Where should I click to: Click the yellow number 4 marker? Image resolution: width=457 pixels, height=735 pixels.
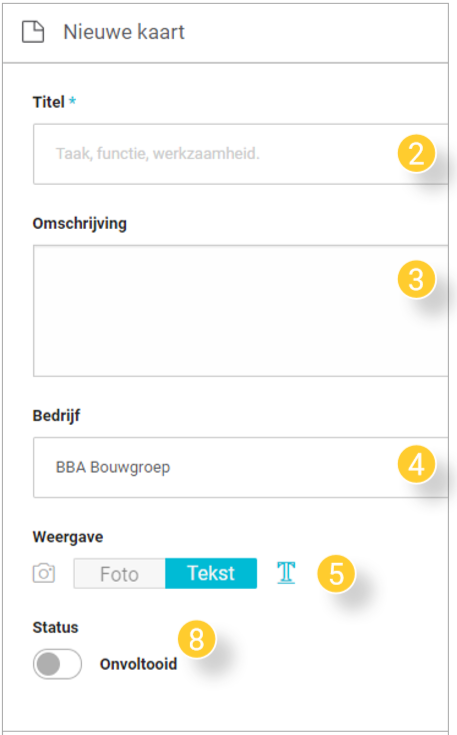point(416,464)
